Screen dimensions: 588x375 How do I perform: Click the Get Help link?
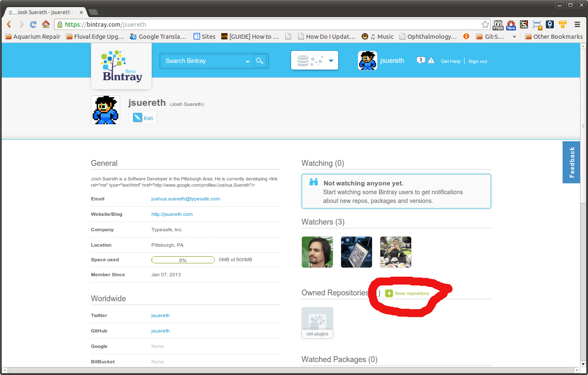pyautogui.click(x=451, y=61)
